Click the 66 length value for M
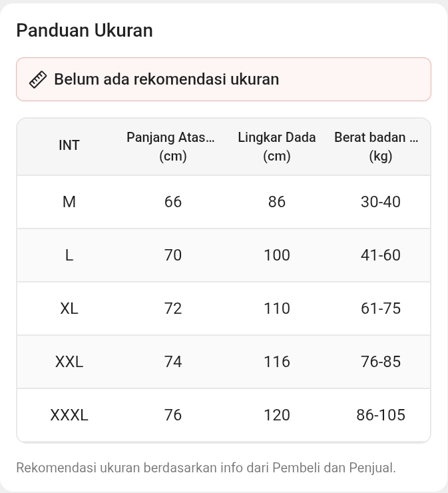Screen dimensions: 448x493 tap(173, 202)
